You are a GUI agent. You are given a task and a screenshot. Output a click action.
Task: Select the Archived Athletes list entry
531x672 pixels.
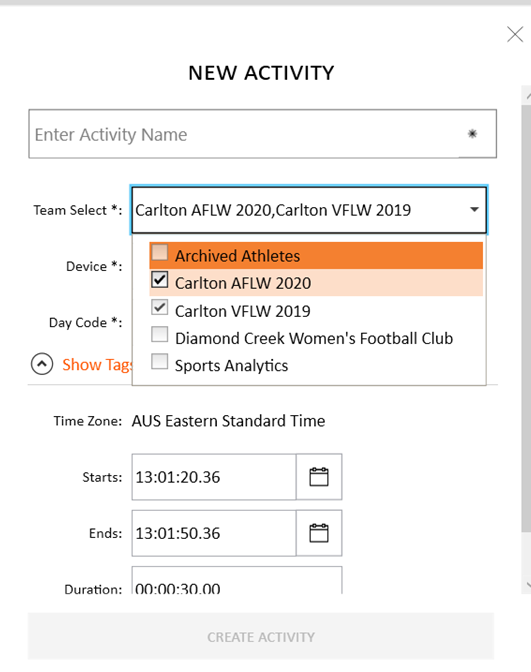pyautogui.click(x=316, y=255)
